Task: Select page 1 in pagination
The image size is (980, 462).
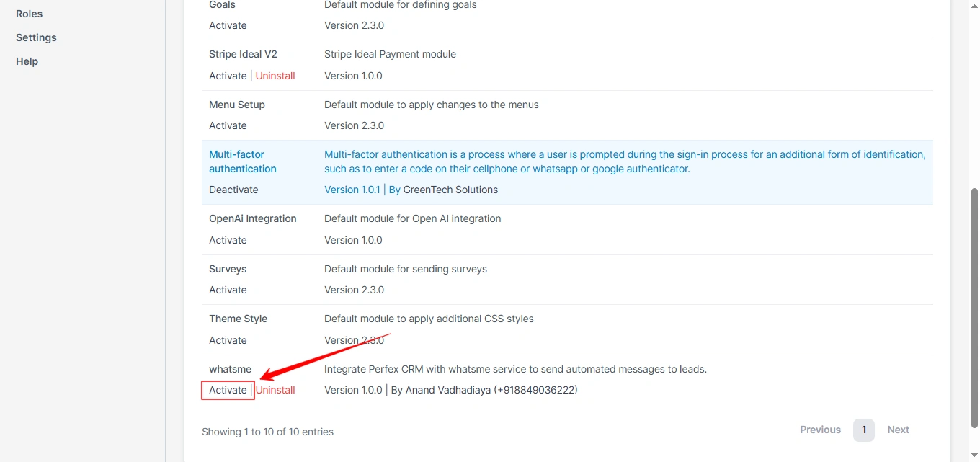Action: click(863, 430)
